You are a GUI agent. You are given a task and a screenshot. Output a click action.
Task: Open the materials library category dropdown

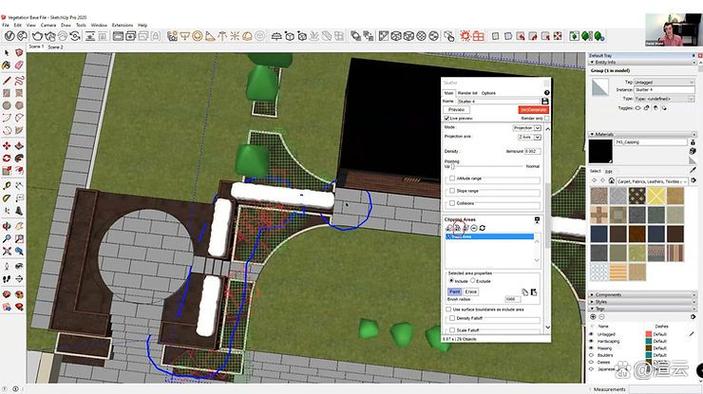(x=652, y=181)
